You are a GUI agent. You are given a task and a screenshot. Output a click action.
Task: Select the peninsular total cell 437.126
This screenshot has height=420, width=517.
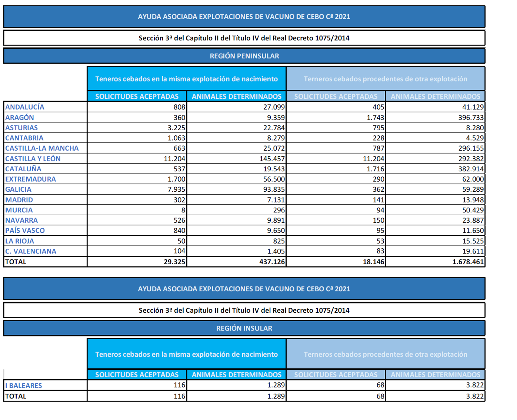272,262
